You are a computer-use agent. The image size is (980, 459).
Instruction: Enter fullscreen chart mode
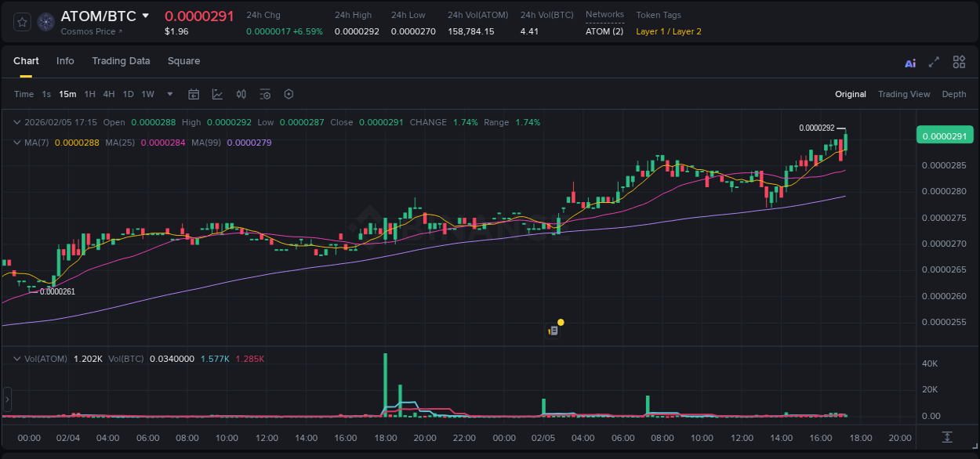(934, 62)
